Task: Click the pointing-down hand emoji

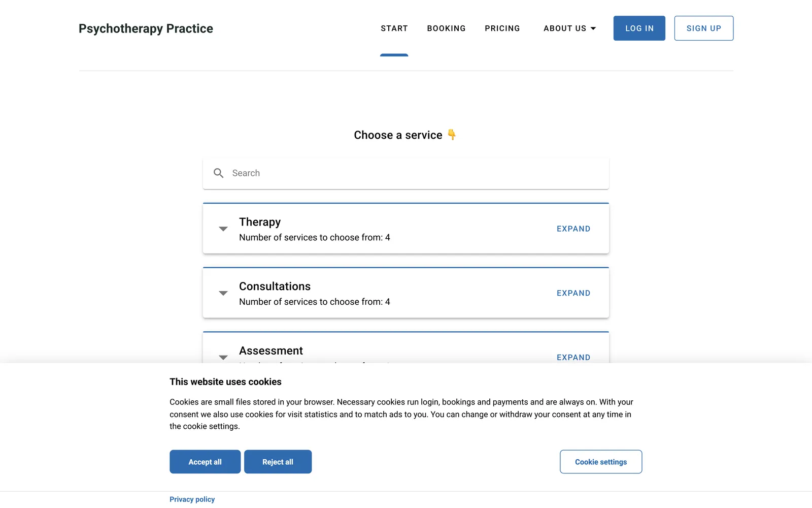Action: click(x=452, y=135)
